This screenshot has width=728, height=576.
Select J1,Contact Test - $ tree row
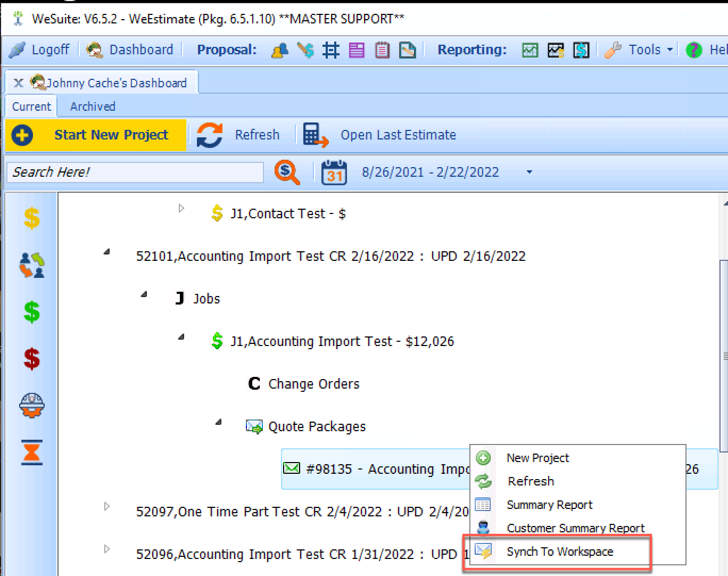[x=288, y=214]
